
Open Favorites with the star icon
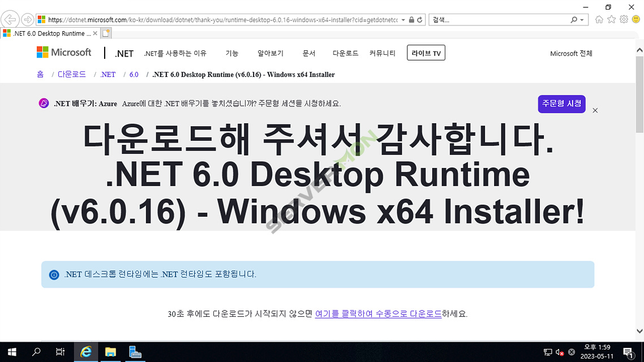coord(612,19)
